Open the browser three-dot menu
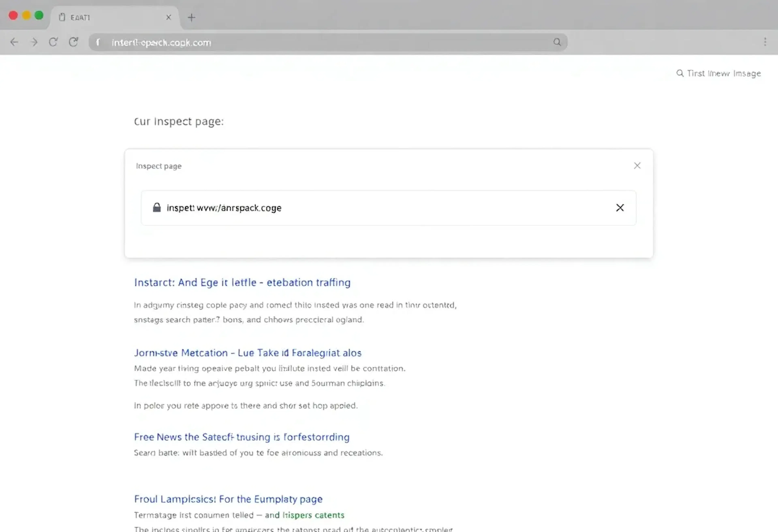Screen dimensions: 778x532 [x=765, y=42]
